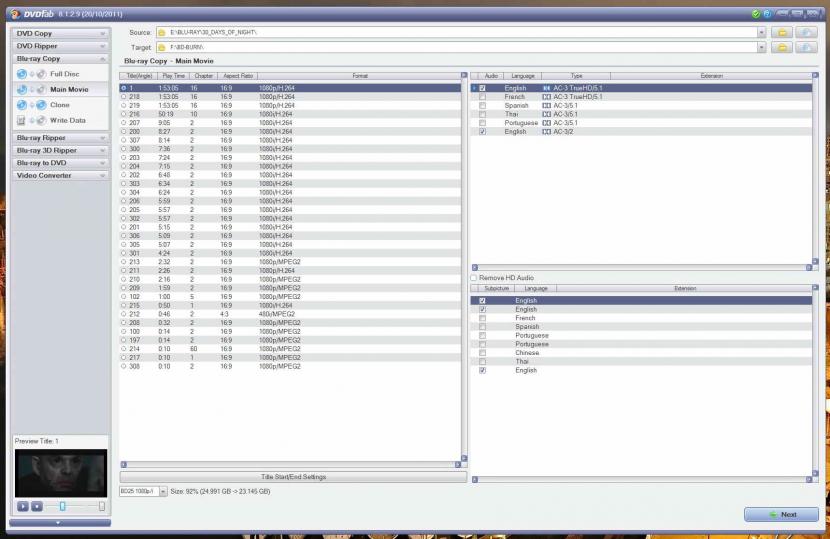The image size is (830, 539).
Task: Click the folder icon inside the Target field
Action: pyautogui.click(x=162, y=48)
